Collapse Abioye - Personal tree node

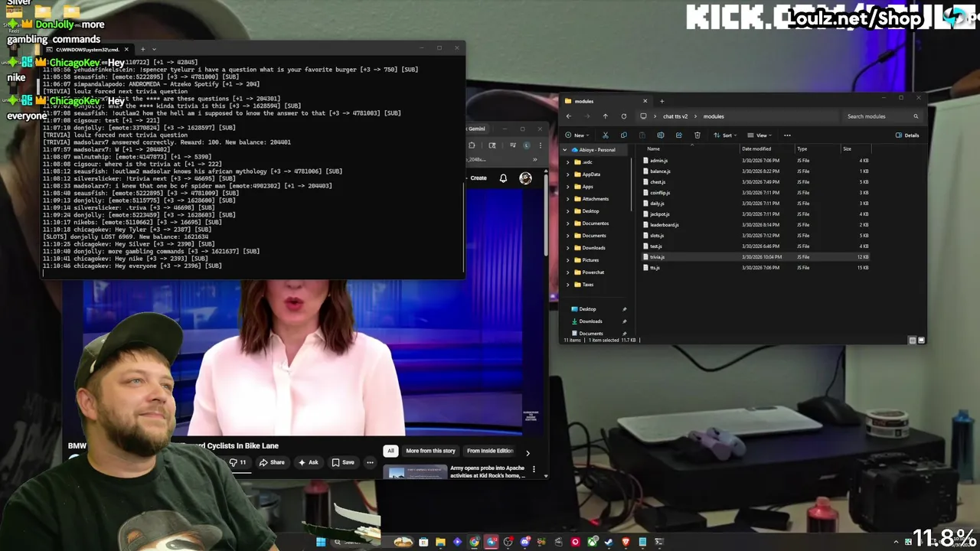tap(566, 150)
